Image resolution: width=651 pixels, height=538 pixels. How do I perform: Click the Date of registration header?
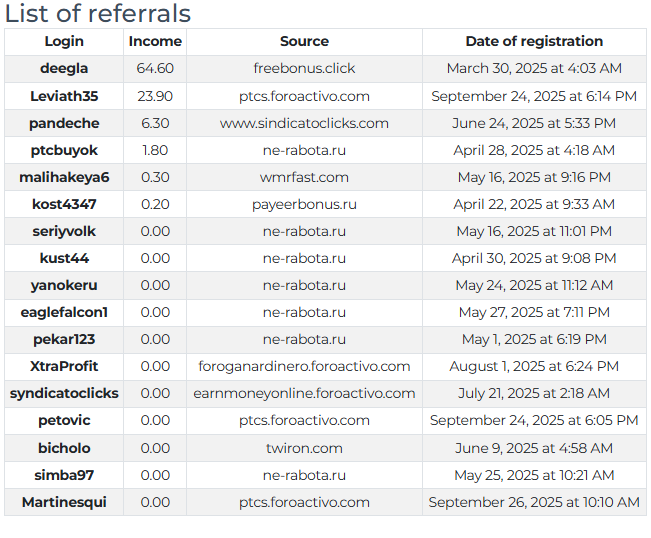(534, 42)
